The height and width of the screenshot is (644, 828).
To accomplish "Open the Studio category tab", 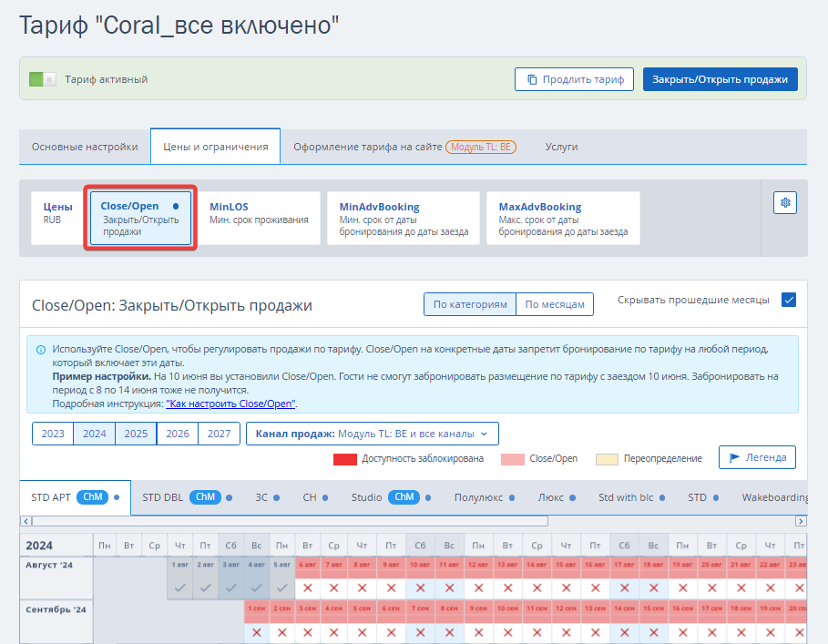I will point(392,497).
